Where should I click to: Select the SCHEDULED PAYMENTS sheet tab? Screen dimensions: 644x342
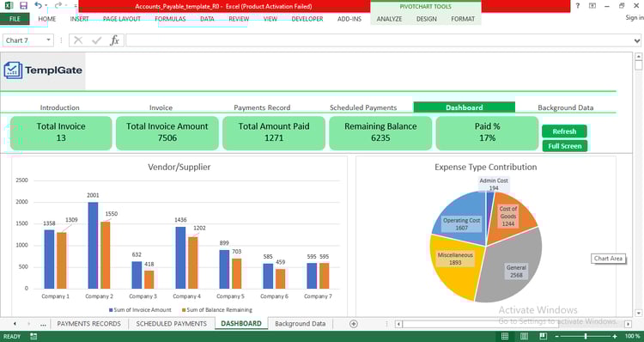pos(171,324)
